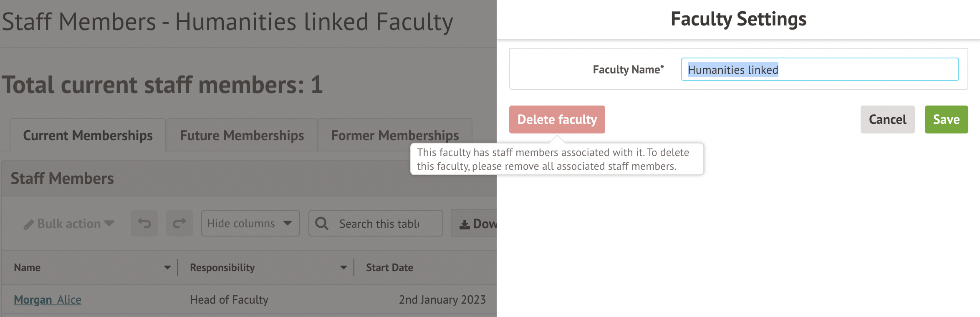Select the 2nd January 2023 date cell
This screenshot has height=317, width=980.
tap(442, 300)
